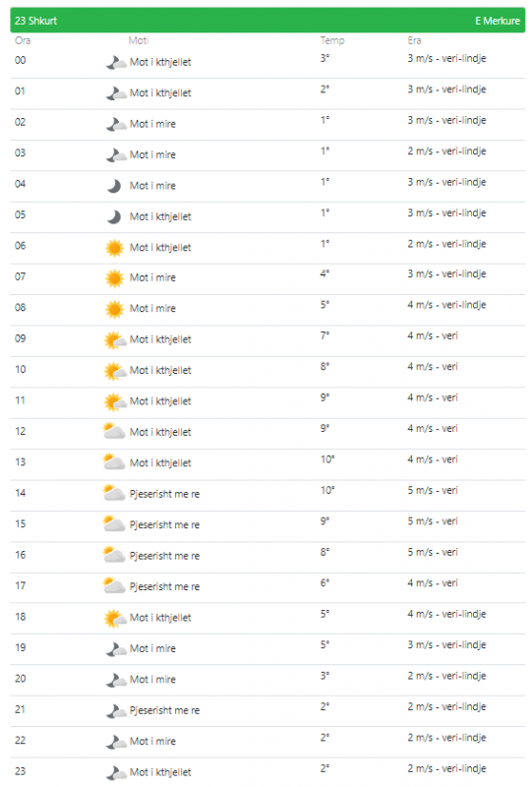Click the crescent moon icon at hour 04
The height and width of the screenshot is (787, 532).
coord(114,186)
